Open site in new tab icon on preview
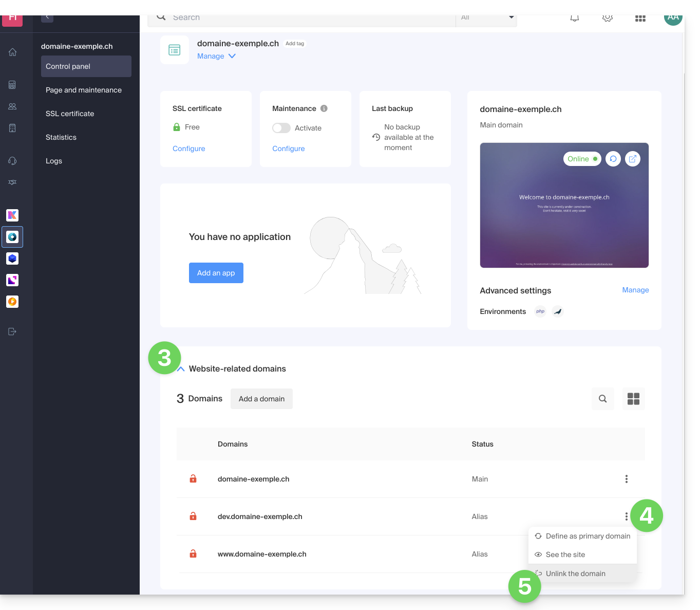 [x=633, y=159]
